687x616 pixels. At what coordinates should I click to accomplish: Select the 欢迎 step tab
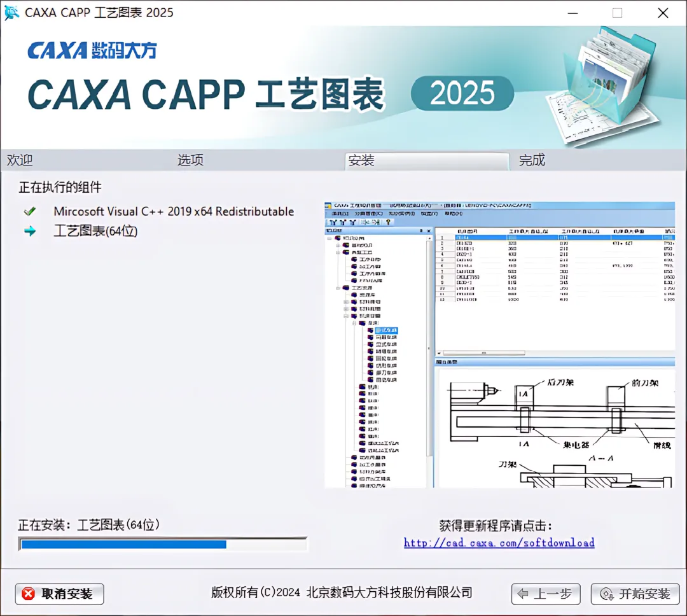(x=20, y=160)
